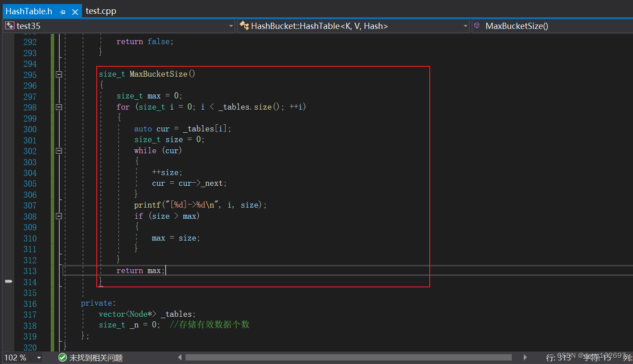Pin the HashTable.h tab
Image resolution: width=633 pixels, height=364 pixels.
tap(63, 12)
